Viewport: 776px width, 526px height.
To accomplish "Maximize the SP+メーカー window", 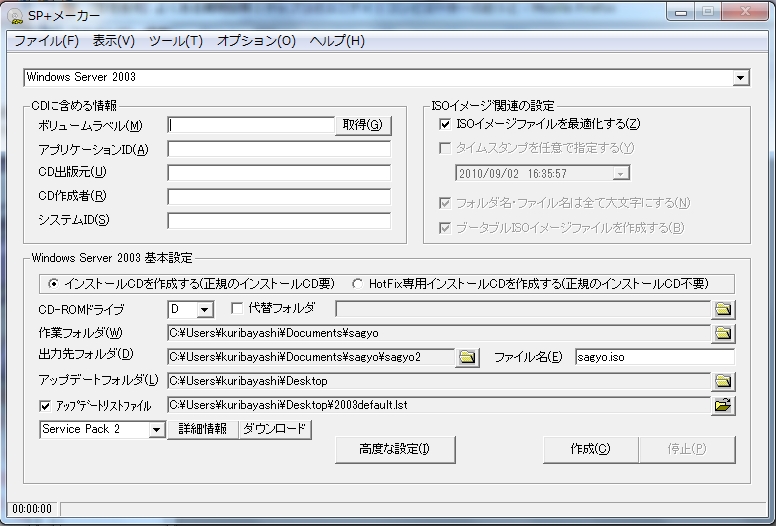I will (x=708, y=12).
